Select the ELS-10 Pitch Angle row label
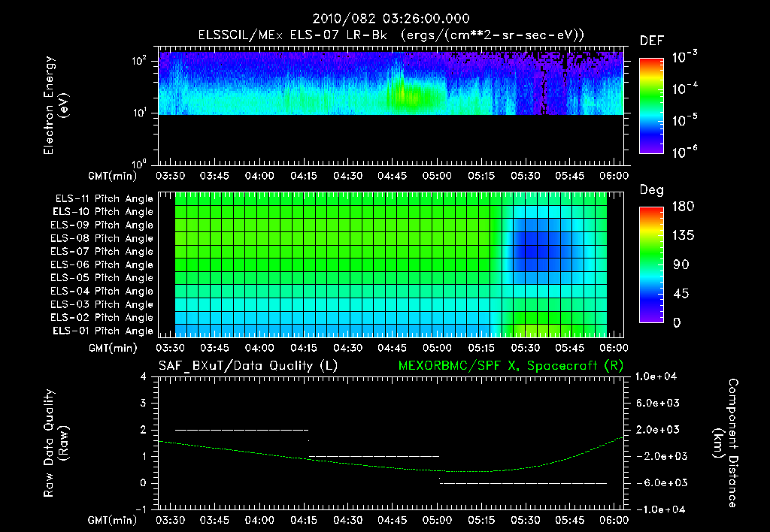 [x=103, y=212]
